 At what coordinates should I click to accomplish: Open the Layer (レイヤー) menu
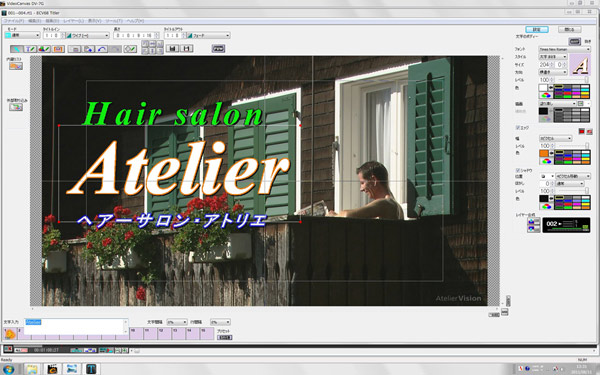click(73, 21)
